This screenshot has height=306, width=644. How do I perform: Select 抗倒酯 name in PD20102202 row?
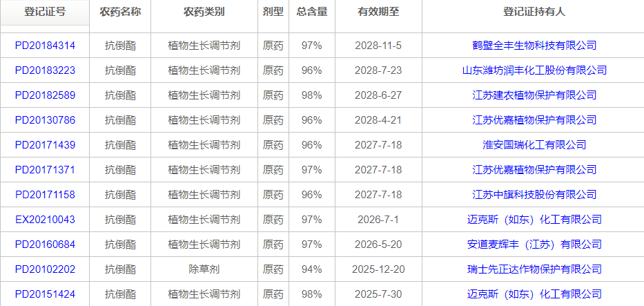[x=120, y=269]
